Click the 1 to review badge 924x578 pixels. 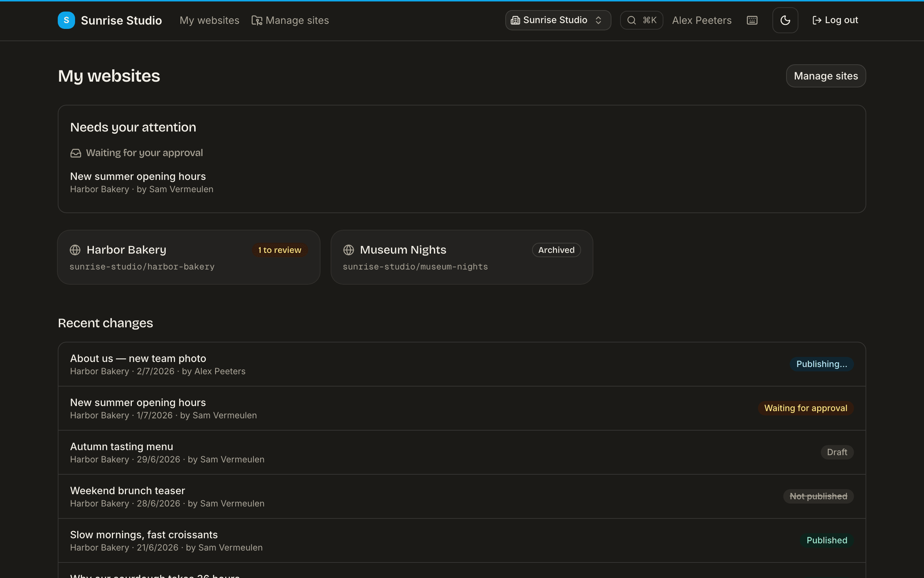[280, 250]
